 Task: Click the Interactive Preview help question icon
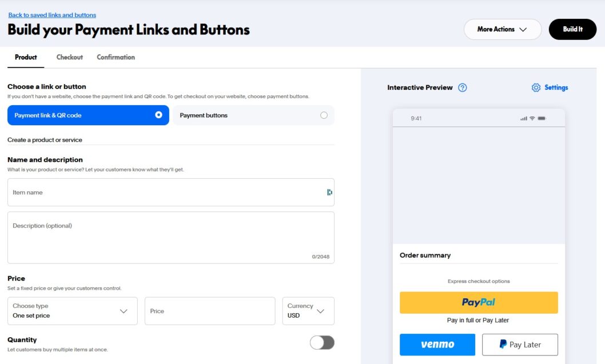point(463,87)
